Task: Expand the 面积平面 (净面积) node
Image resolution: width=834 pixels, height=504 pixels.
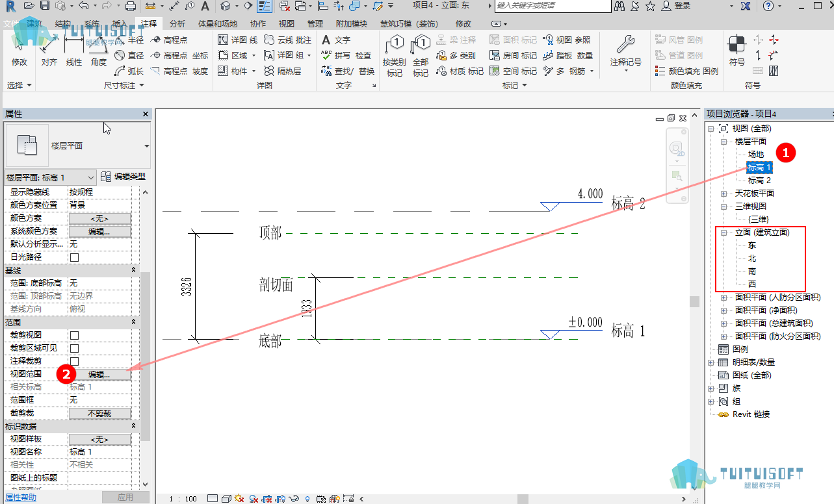Action: (724, 310)
